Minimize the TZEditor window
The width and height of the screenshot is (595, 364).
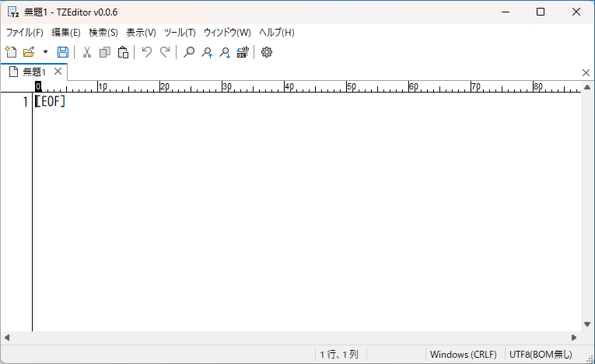coord(506,12)
